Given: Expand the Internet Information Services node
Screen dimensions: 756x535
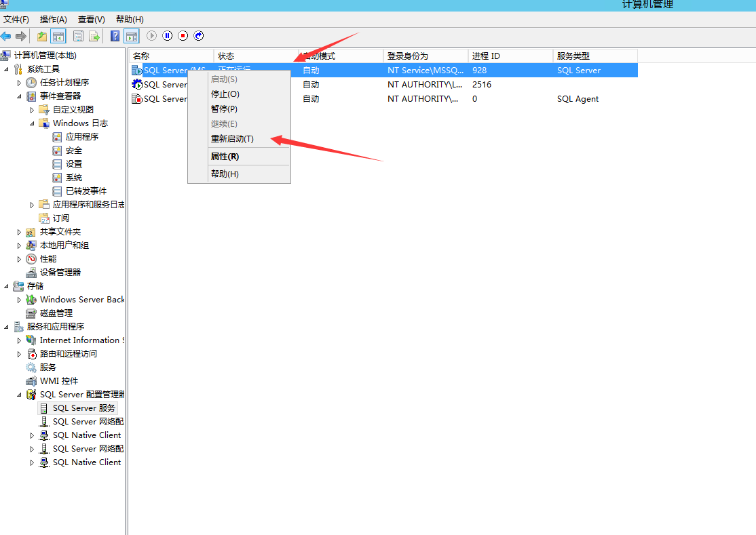Looking at the screenshot, I should click(20, 340).
